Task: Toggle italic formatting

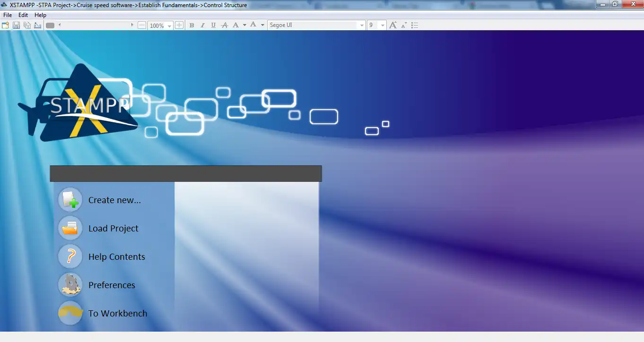Action: 202,25
